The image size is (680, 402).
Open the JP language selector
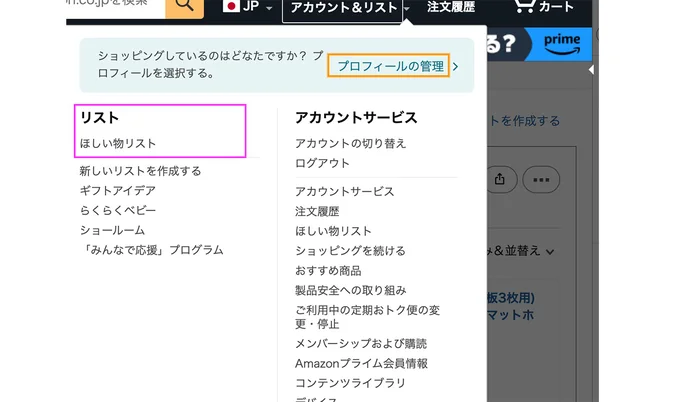[x=248, y=7]
